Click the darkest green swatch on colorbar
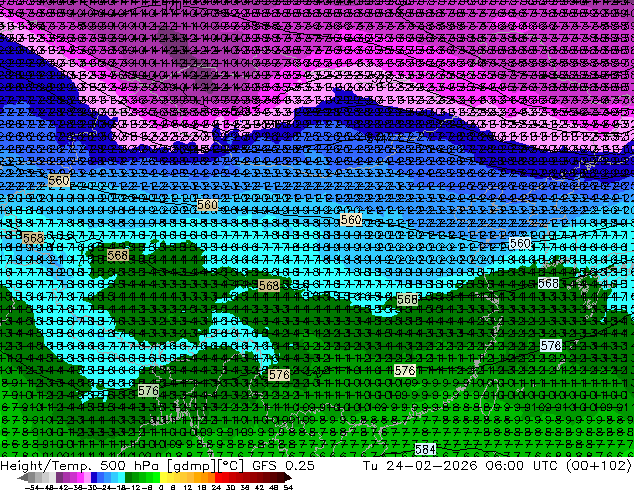This screenshot has width=634, height=490. tap(129, 477)
